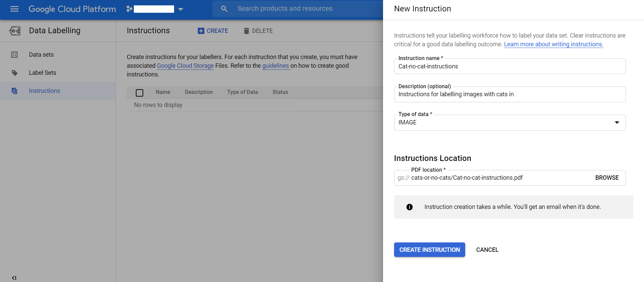This screenshot has height=282, width=644.
Task: Click the Instruction name text field
Action: [x=509, y=66]
